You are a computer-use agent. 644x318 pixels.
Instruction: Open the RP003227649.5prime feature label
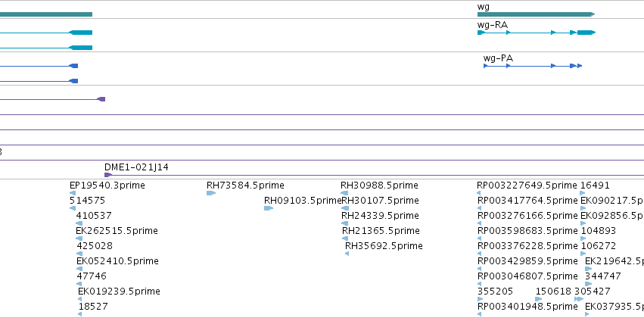[x=527, y=185]
